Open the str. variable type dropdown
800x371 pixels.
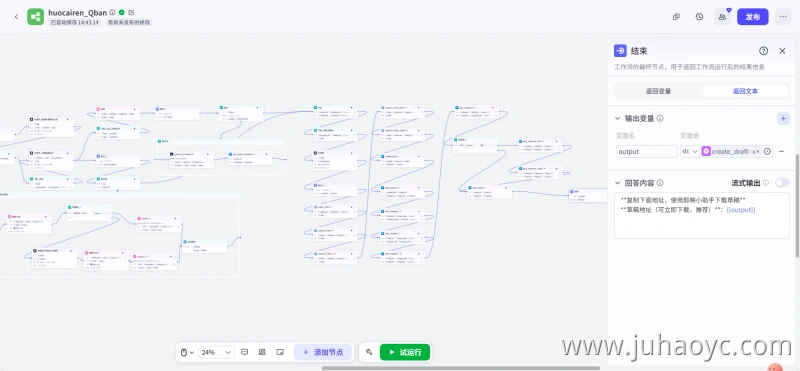(690, 152)
